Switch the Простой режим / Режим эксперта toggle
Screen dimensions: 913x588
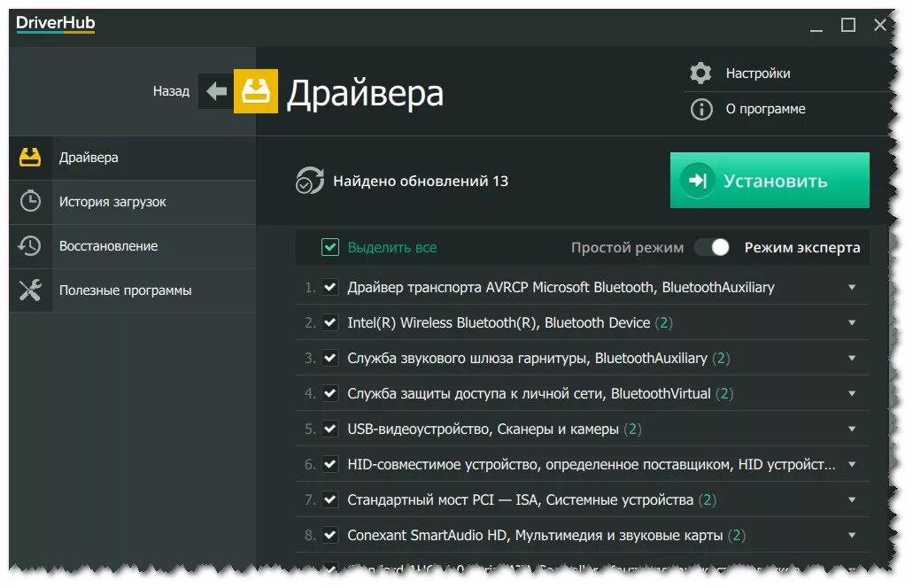(x=713, y=247)
